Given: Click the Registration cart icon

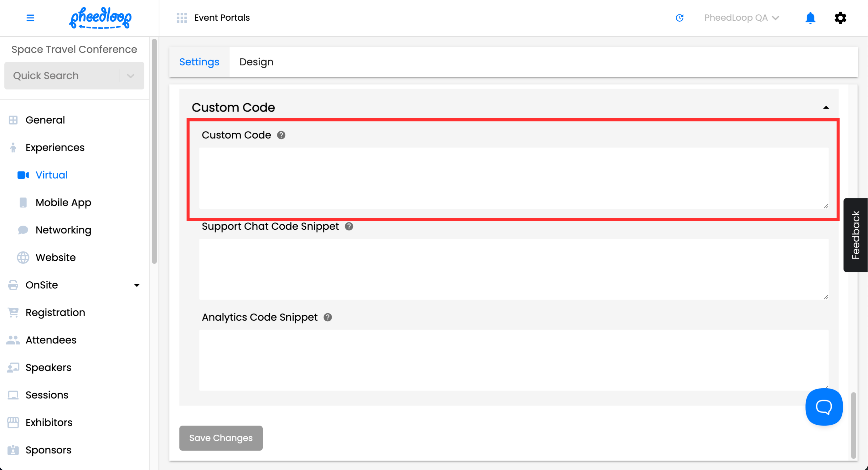Looking at the screenshot, I should 13,312.
